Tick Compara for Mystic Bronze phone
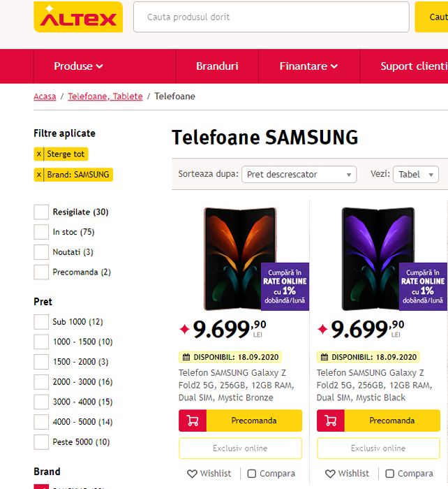448x489 pixels. point(252,474)
